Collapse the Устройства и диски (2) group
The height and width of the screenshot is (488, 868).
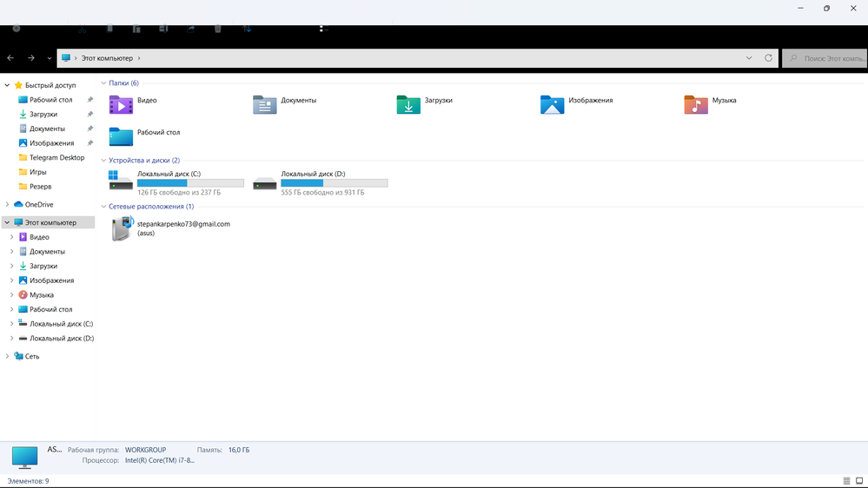[103, 161]
